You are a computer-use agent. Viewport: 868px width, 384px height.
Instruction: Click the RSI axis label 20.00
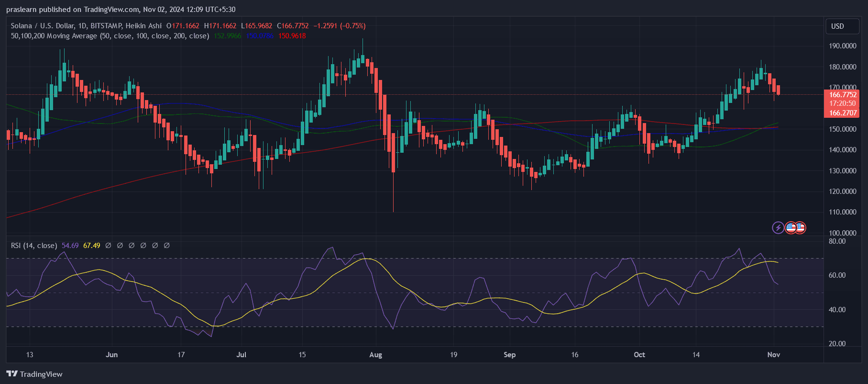(x=837, y=344)
